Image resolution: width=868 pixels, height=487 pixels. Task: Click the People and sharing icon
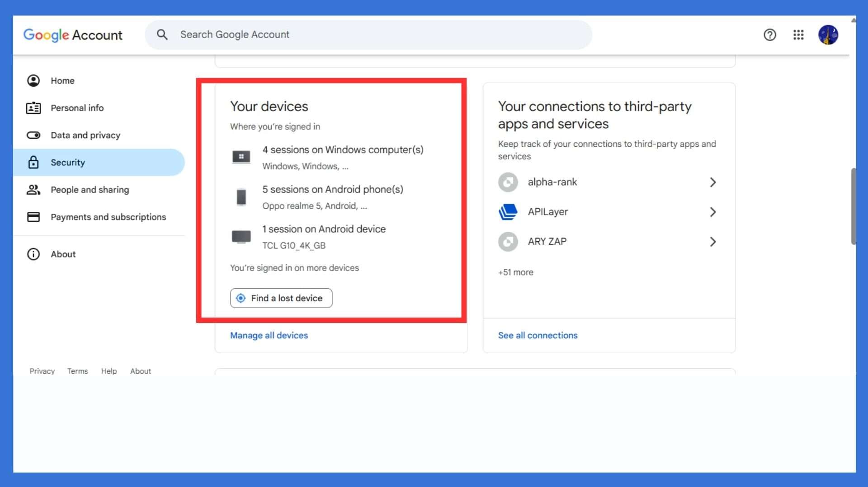coord(33,190)
